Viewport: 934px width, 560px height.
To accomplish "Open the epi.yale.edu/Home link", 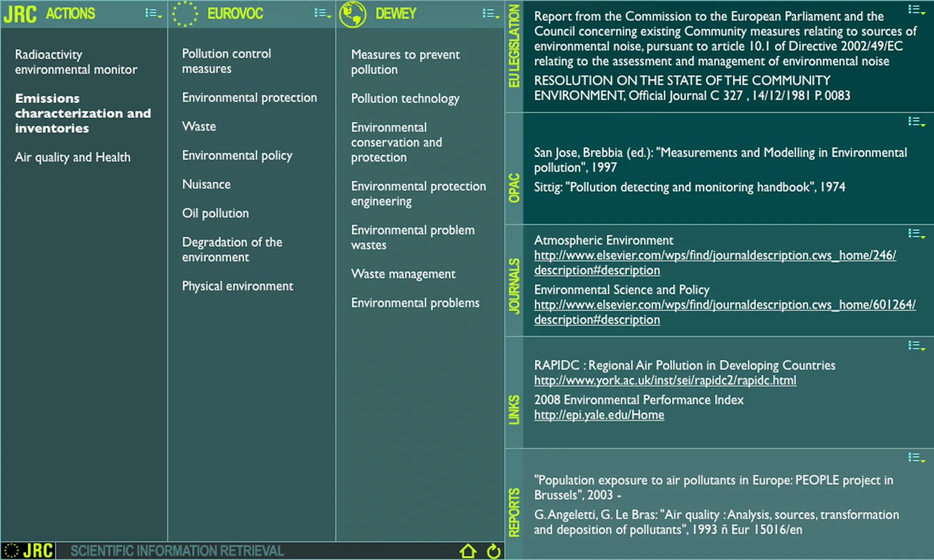I will (x=599, y=415).
